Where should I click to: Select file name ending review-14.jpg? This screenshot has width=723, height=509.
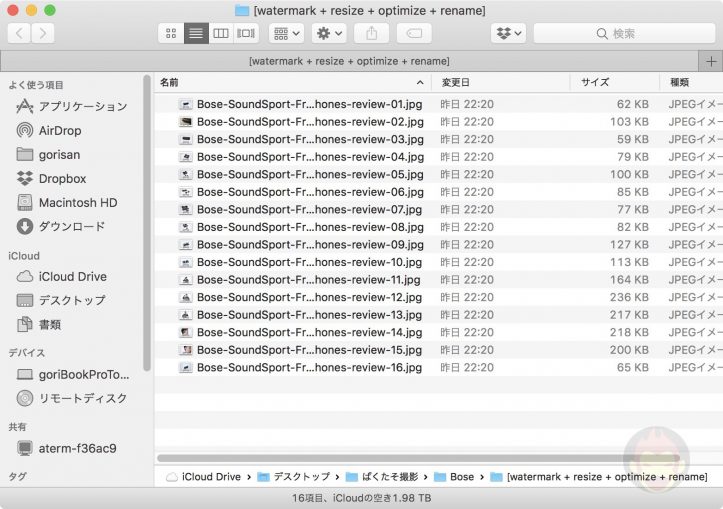click(x=309, y=332)
